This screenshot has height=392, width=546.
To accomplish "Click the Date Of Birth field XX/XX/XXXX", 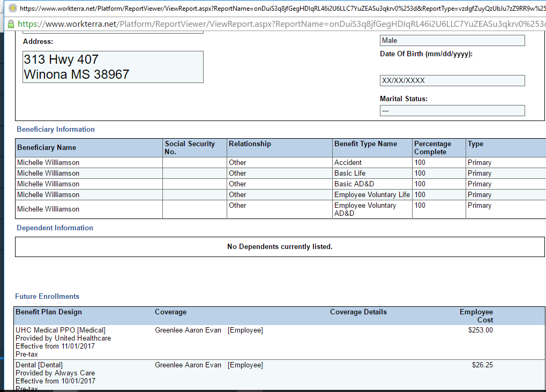I will [452, 81].
